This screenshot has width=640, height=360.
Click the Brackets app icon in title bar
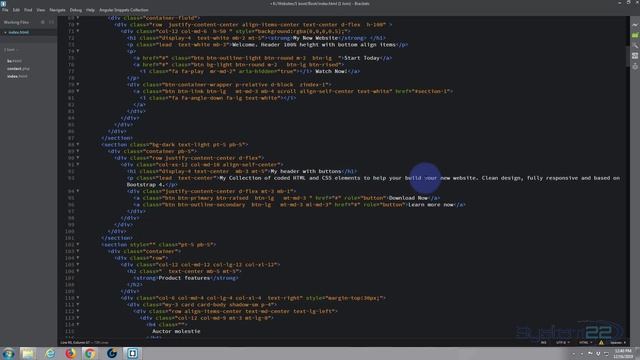(3, 3)
